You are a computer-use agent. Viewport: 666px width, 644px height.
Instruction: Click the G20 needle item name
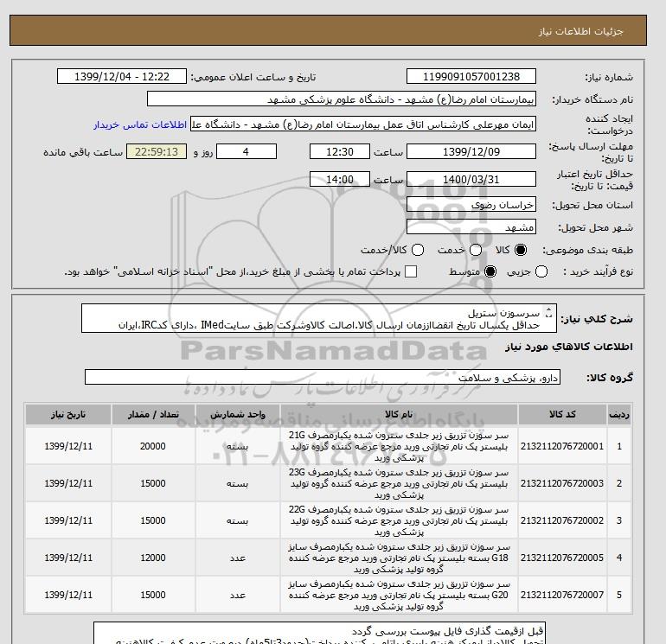tap(399, 595)
